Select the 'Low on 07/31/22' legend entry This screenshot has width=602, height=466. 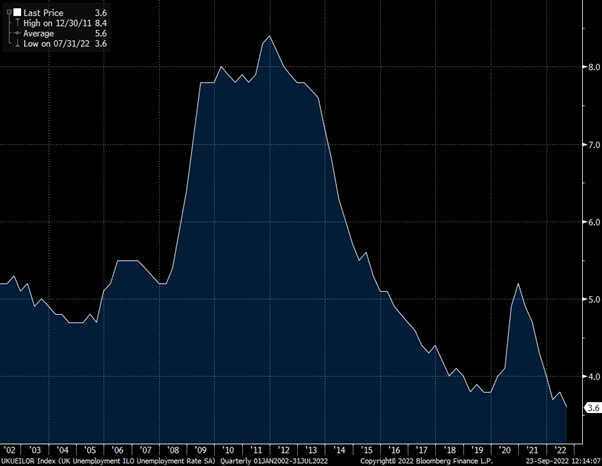click(56, 41)
